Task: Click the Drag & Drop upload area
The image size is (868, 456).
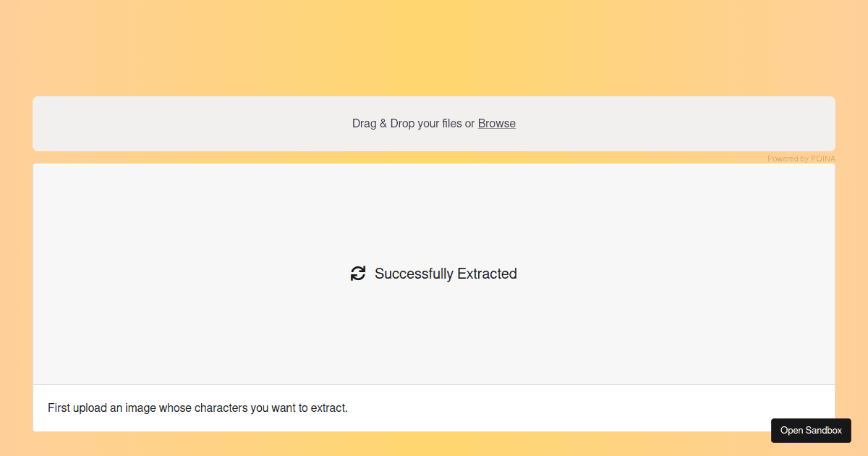Action: coord(434,124)
